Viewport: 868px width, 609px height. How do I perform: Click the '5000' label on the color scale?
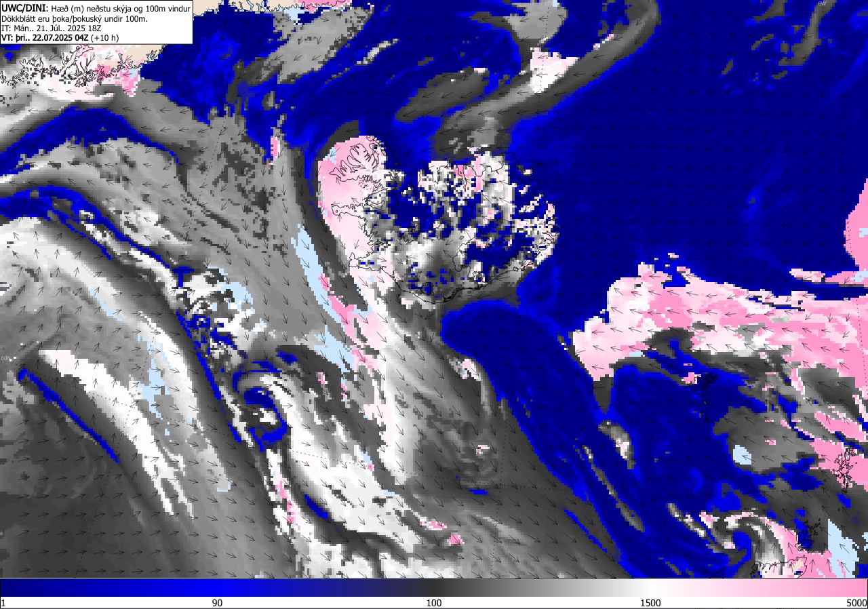click(x=856, y=603)
